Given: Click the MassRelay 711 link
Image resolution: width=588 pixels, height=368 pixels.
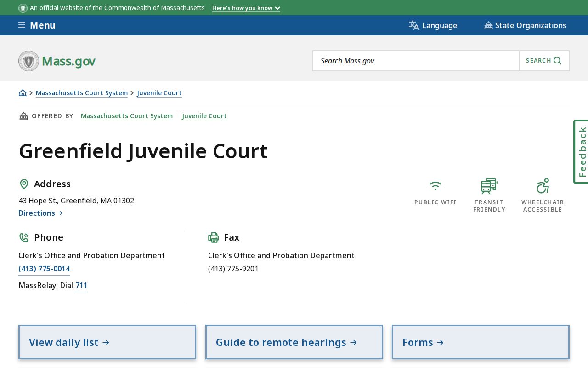Looking at the screenshot, I should click(81, 285).
